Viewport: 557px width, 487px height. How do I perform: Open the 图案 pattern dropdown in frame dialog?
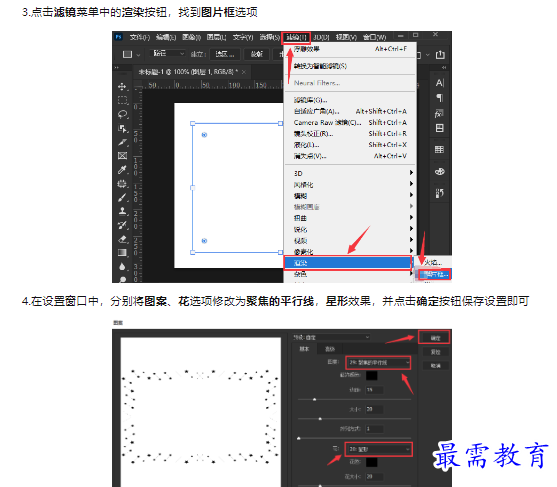[378, 362]
